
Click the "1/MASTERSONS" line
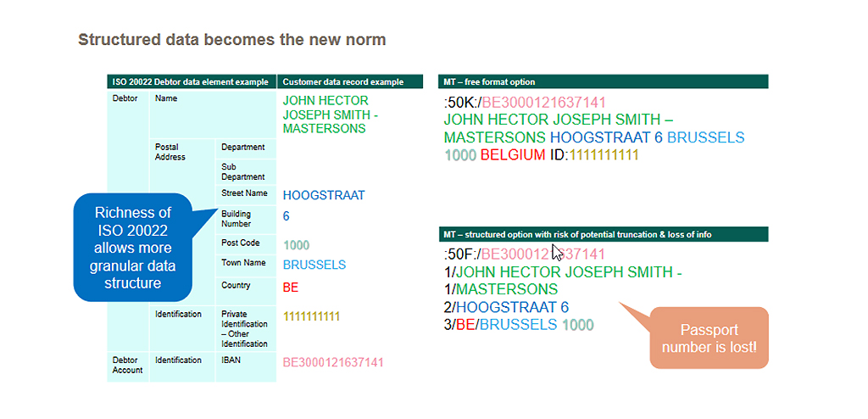pos(500,289)
